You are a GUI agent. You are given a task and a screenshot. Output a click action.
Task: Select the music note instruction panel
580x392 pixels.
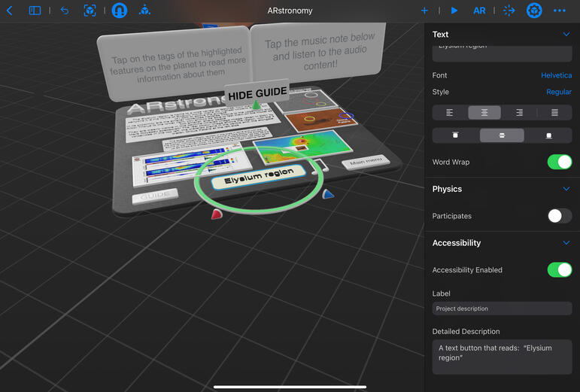[x=319, y=52]
